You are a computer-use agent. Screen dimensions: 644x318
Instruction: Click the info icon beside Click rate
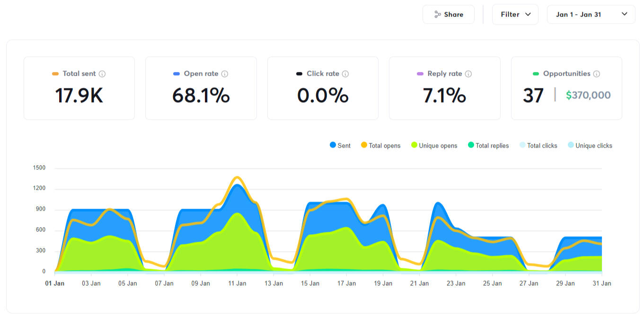click(x=345, y=74)
